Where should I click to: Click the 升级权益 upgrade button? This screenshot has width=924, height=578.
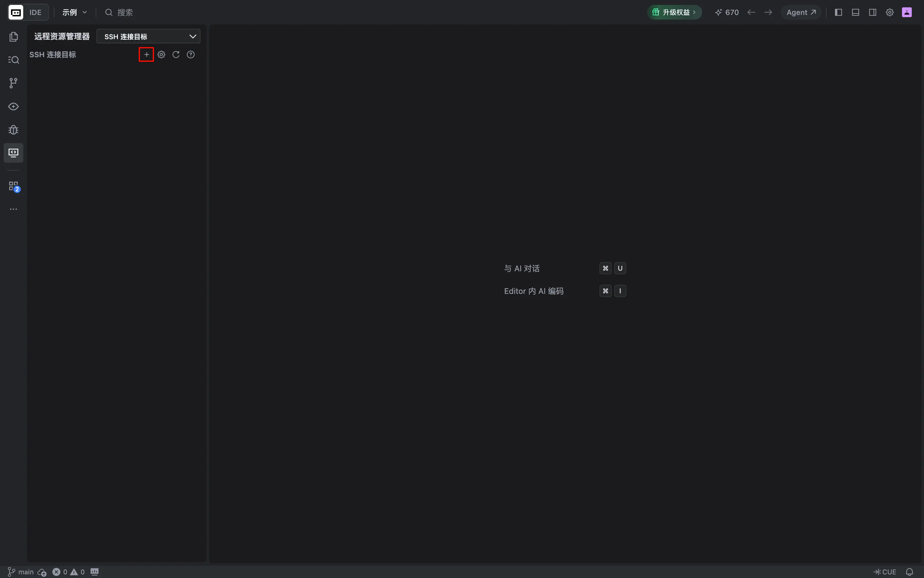click(674, 12)
